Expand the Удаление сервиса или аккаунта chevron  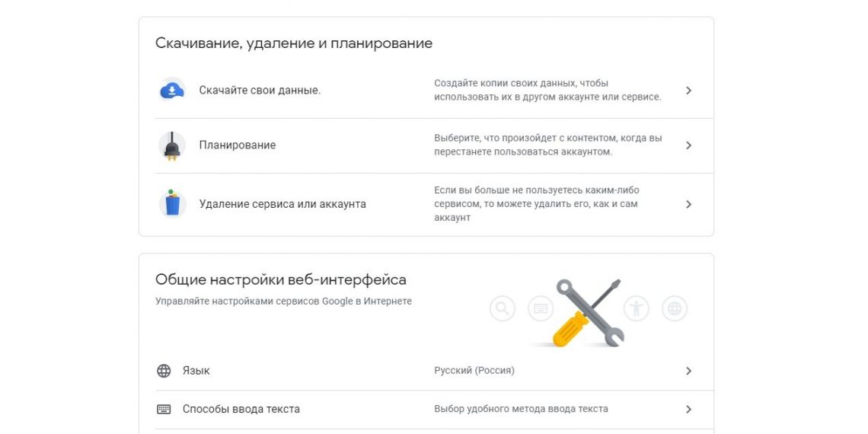688,204
